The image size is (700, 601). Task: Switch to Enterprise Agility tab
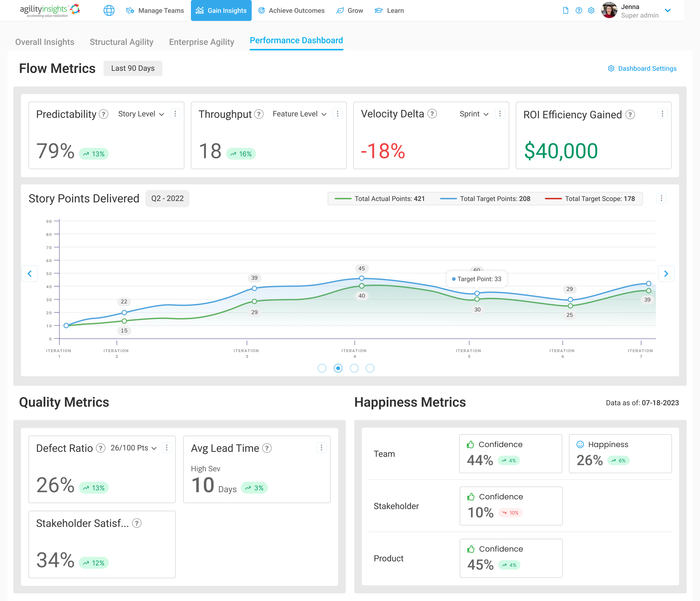(x=201, y=42)
